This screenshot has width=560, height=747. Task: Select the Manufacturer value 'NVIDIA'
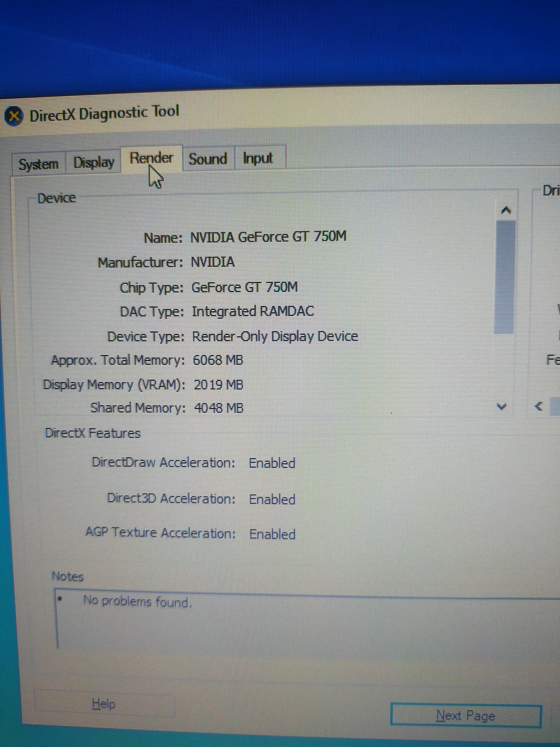point(213,262)
